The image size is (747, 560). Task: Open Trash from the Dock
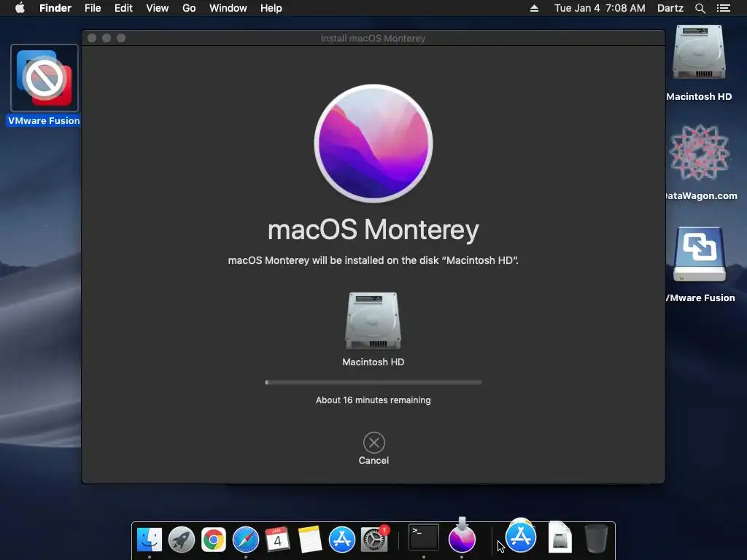click(596, 539)
